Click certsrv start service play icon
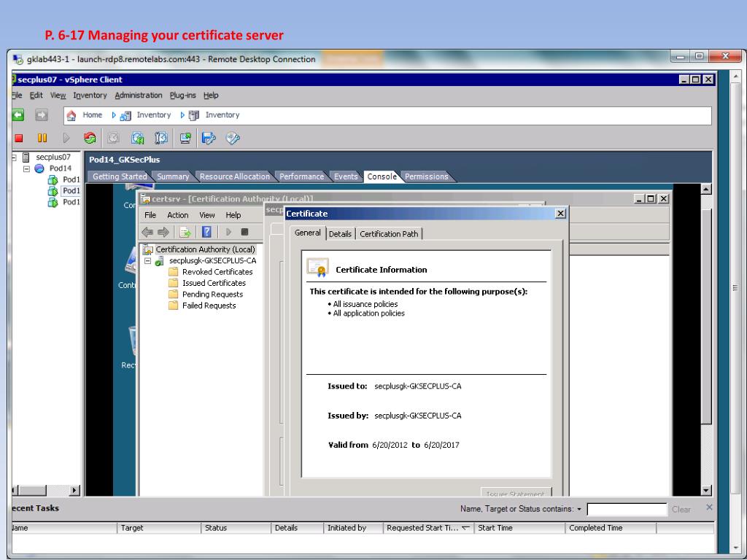Image resolution: width=747 pixels, height=560 pixels. (x=228, y=232)
